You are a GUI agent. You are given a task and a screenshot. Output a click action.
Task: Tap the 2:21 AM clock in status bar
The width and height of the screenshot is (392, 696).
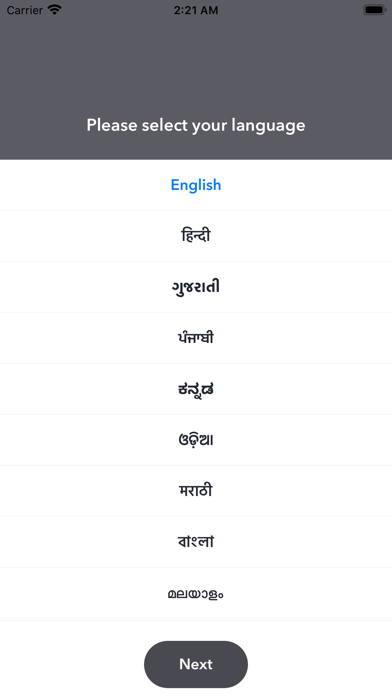click(x=196, y=10)
